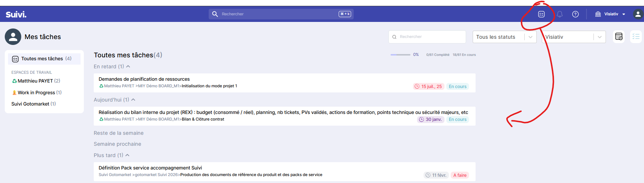Click the user avatar in top bar

click(x=638, y=14)
